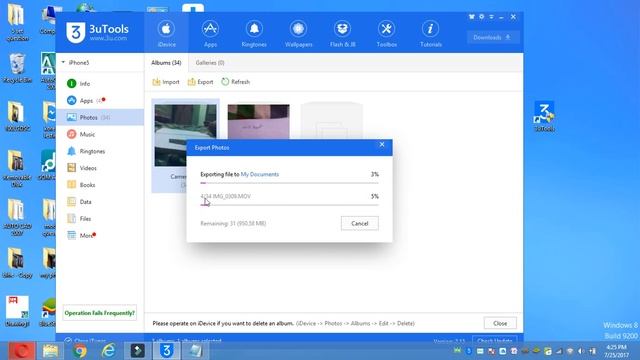Open the Ringtones bell icon in top navigation

pos(254,29)
